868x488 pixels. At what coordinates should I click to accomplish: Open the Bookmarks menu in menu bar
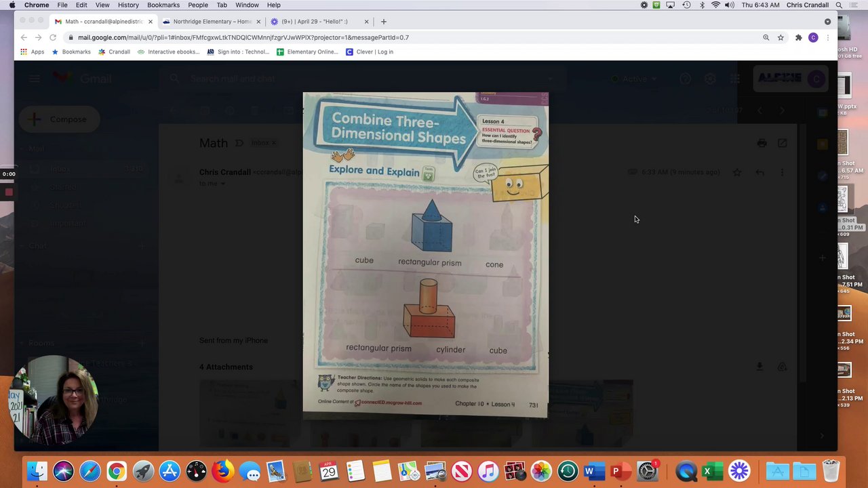coord(163,5)
